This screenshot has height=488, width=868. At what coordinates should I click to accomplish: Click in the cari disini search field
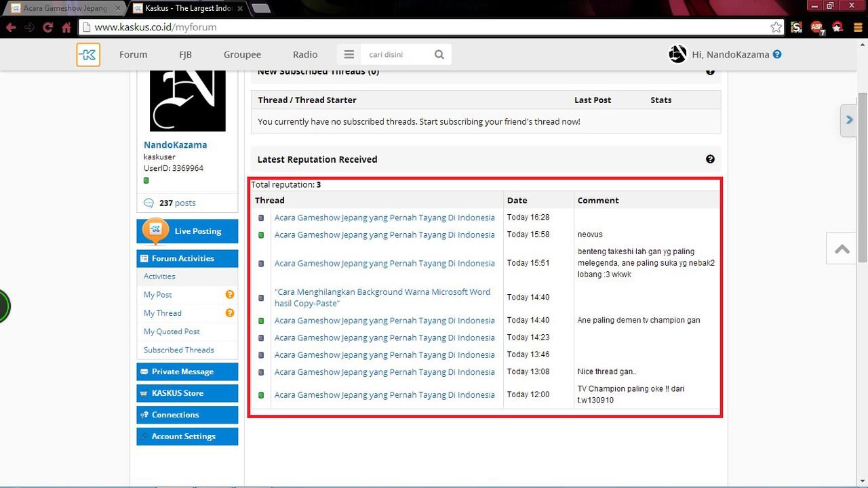(396, 55)
